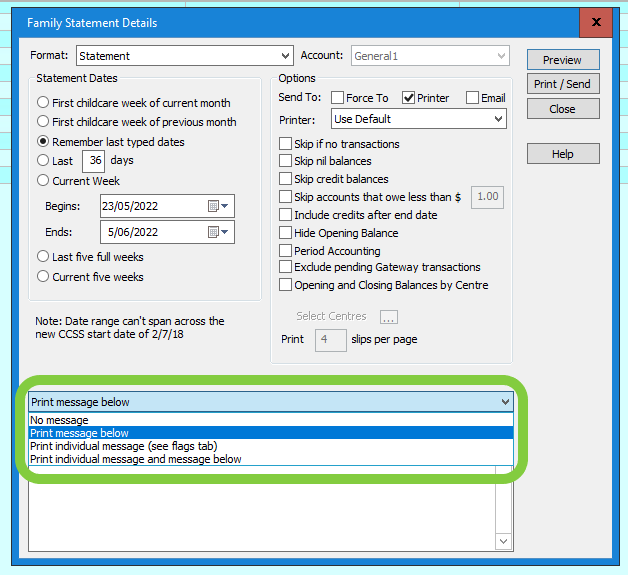Tick Include credits after end date
The image size is (628, 575).
(x=285, y=215)
